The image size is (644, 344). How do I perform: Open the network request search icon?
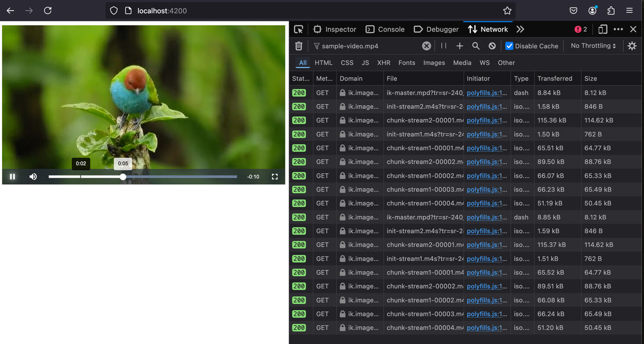coord(475,46)
